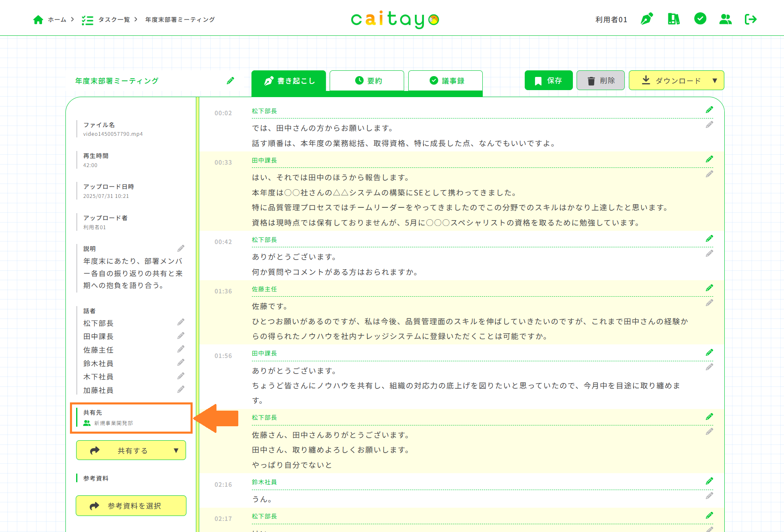Image resolution: width=784 pixels, height=532 pixels.
Task: Click the pen nib icon in top header
Action: [647, 19]
